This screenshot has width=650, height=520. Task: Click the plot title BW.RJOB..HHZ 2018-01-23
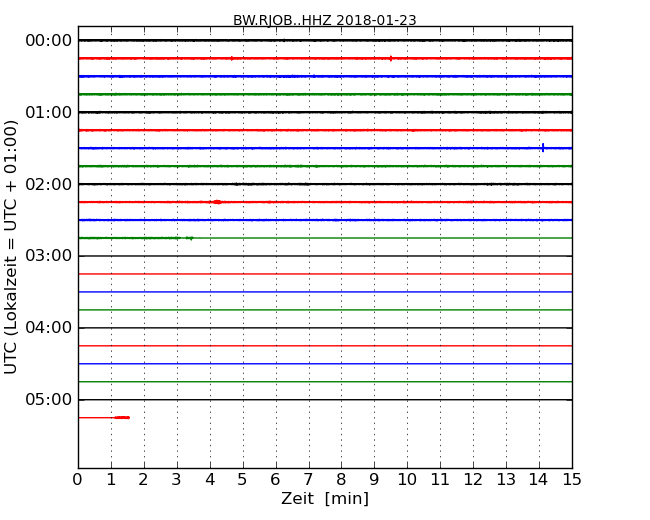pos(325,20)
